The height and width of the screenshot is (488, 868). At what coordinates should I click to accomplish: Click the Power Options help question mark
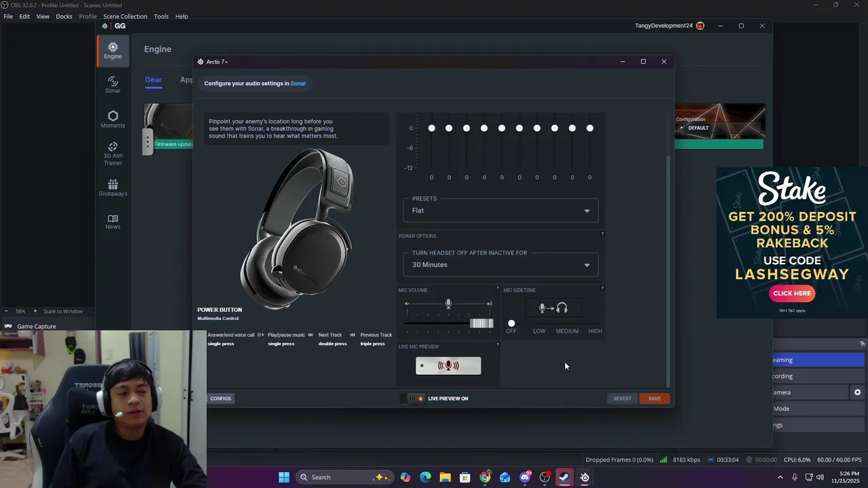pyautogui.click(x=602, y=234)
